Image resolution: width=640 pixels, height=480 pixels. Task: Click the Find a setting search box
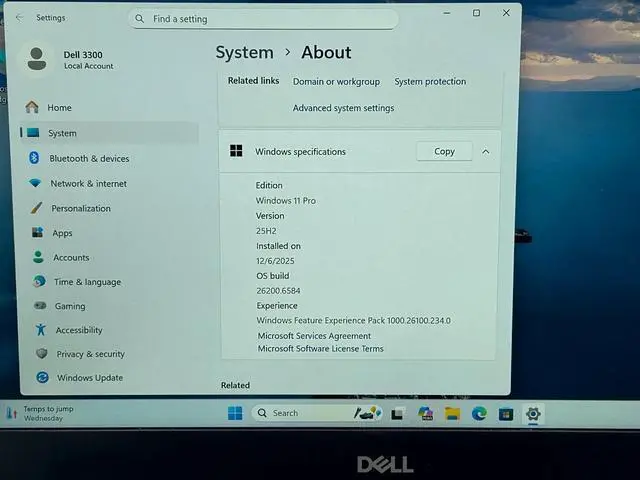265,19
